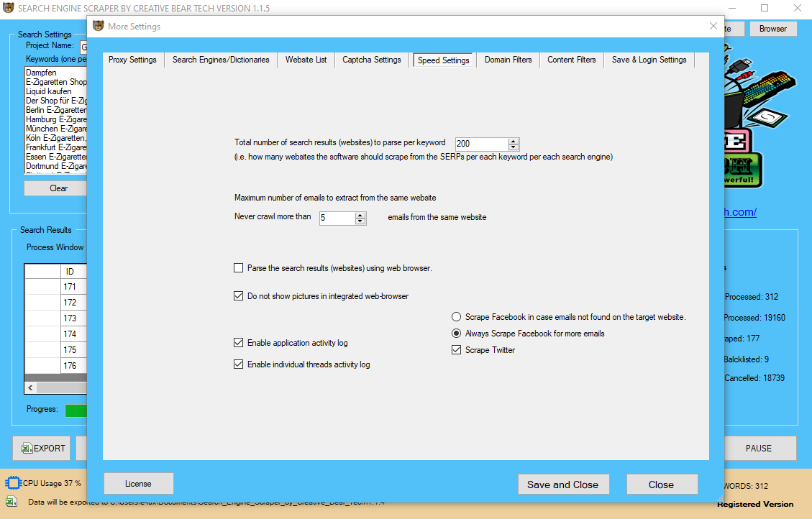812x519 pixels.
Task: Open the website link ending in h.com/
Action: [x=740, y=211]
